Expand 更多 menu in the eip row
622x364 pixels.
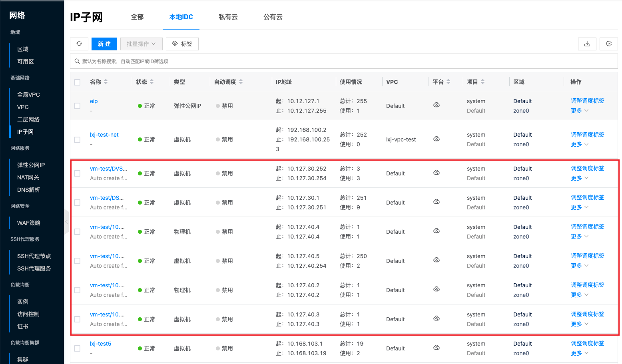tap(579, 111)
